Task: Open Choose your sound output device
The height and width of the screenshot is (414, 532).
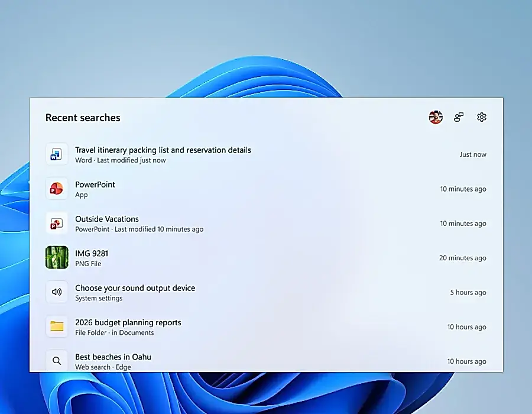Action: 266,293
